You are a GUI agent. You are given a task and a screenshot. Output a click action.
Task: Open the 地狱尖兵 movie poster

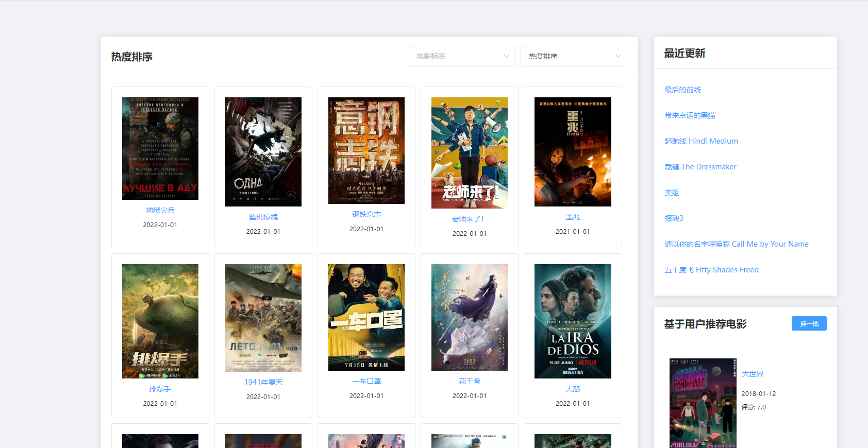(160, 148)
